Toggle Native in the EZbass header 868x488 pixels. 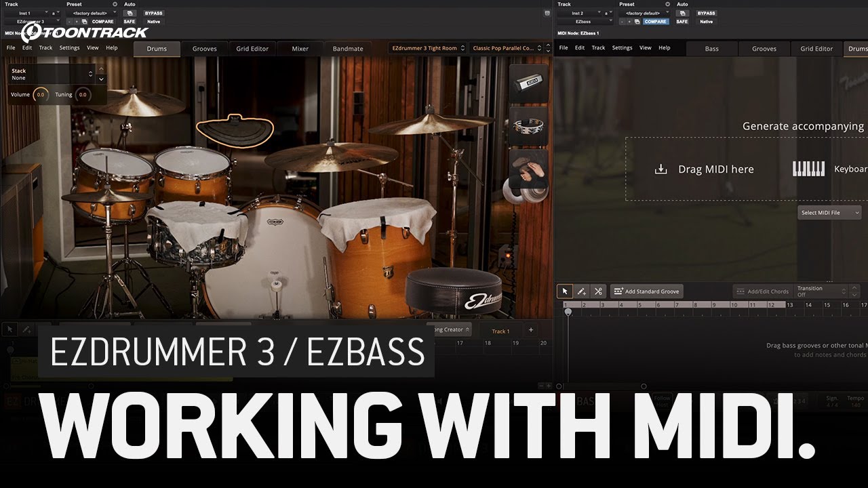[707, 22]
